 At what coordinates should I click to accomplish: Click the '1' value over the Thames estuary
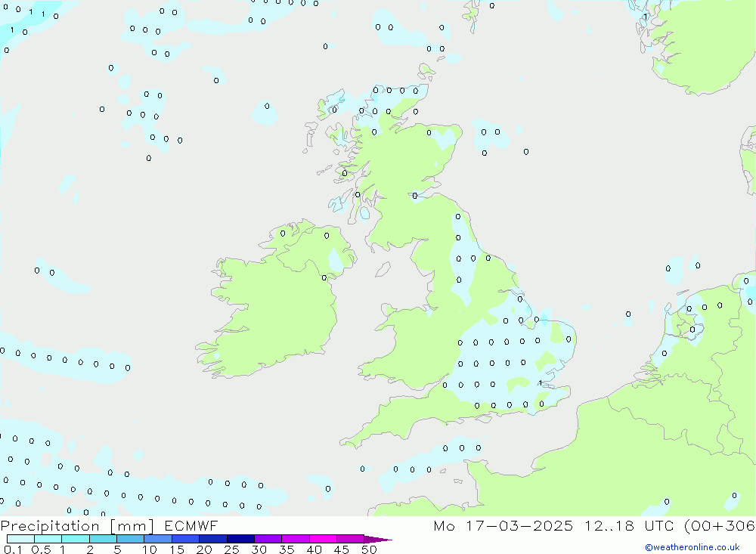541,383
